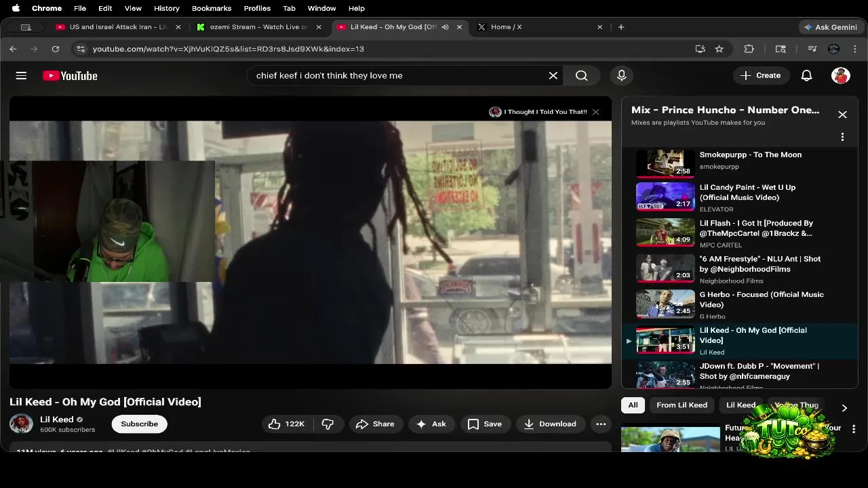Bookmark this page with star icon
The width and height of the screenshot is (868, 488).
coord(719,49)
